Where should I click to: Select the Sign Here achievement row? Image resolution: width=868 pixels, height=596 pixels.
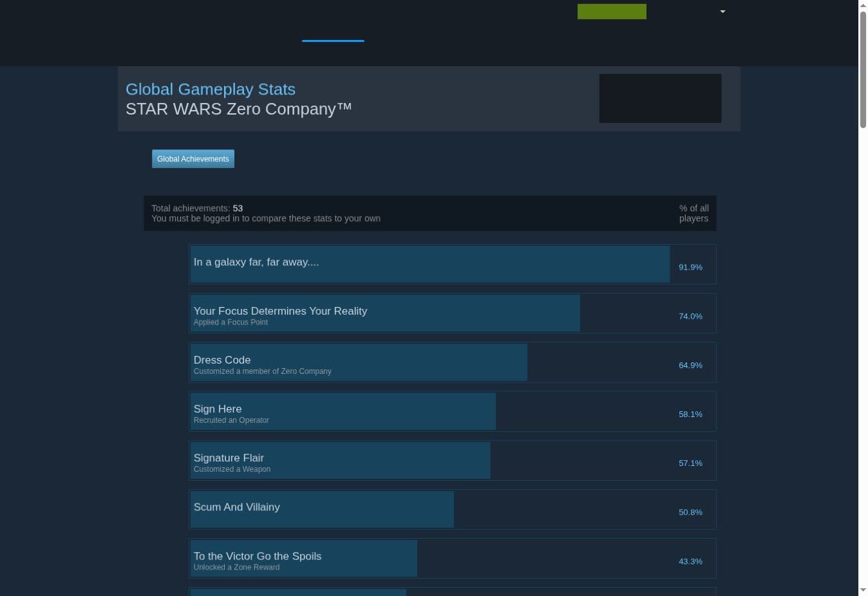[453, 411]
